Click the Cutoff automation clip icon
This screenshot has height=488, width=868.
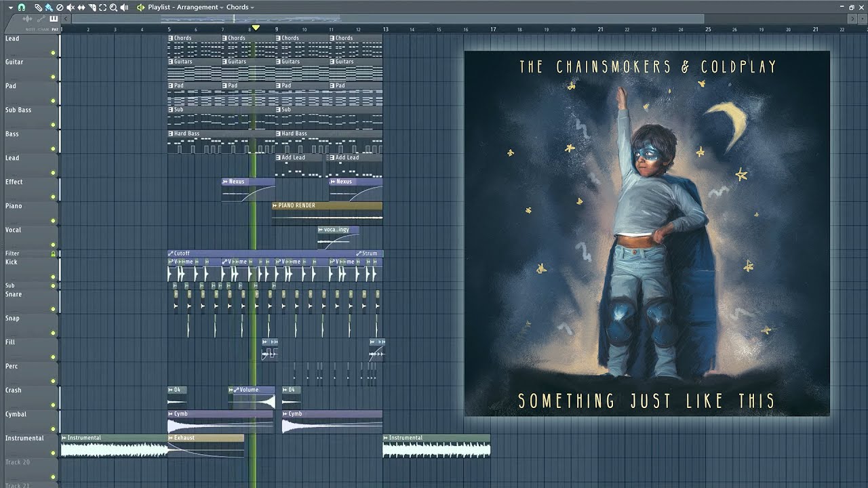[x=171, y=253]
